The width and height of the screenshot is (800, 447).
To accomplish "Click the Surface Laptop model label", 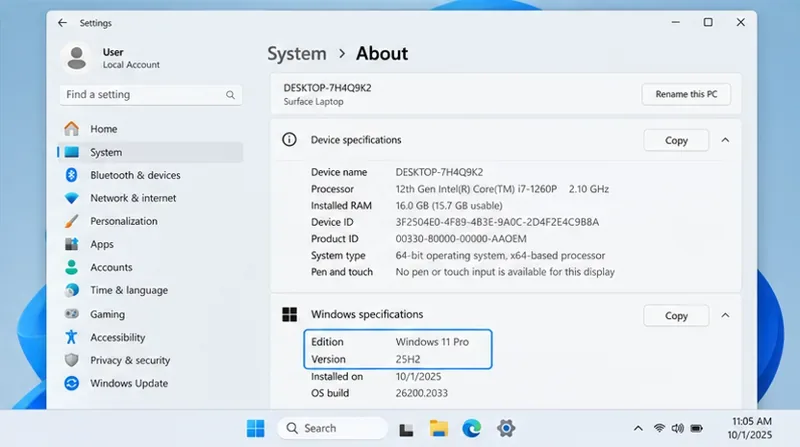I will tap(313, 102).
